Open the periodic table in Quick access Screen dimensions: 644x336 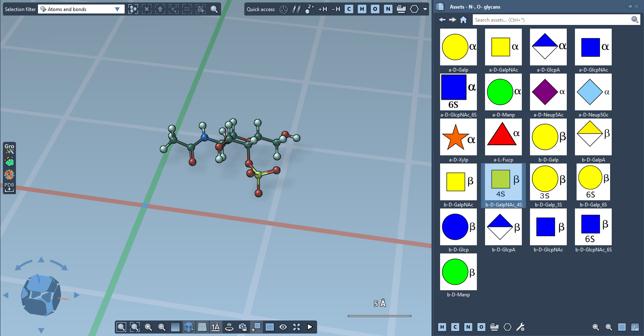(x=401, y=9)
